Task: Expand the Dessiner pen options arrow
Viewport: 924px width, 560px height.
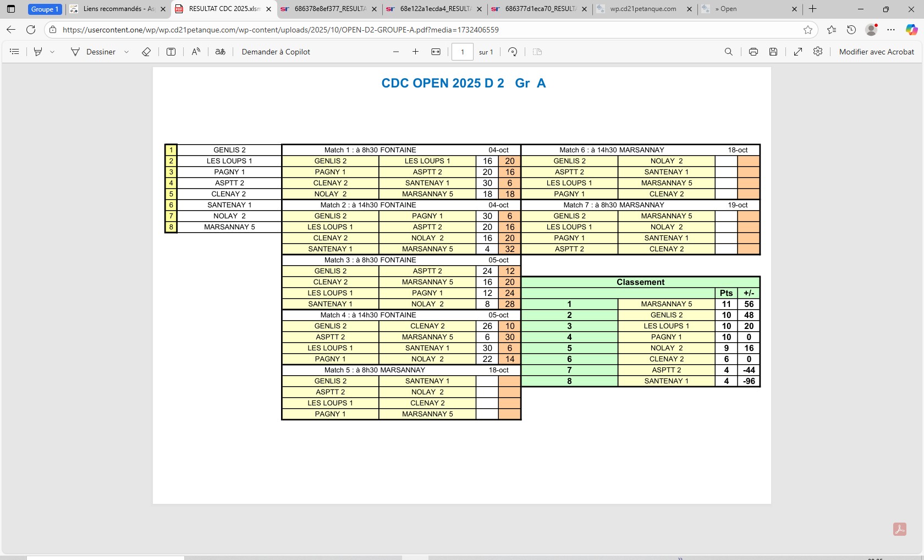Action: click(x=127, y=52)
